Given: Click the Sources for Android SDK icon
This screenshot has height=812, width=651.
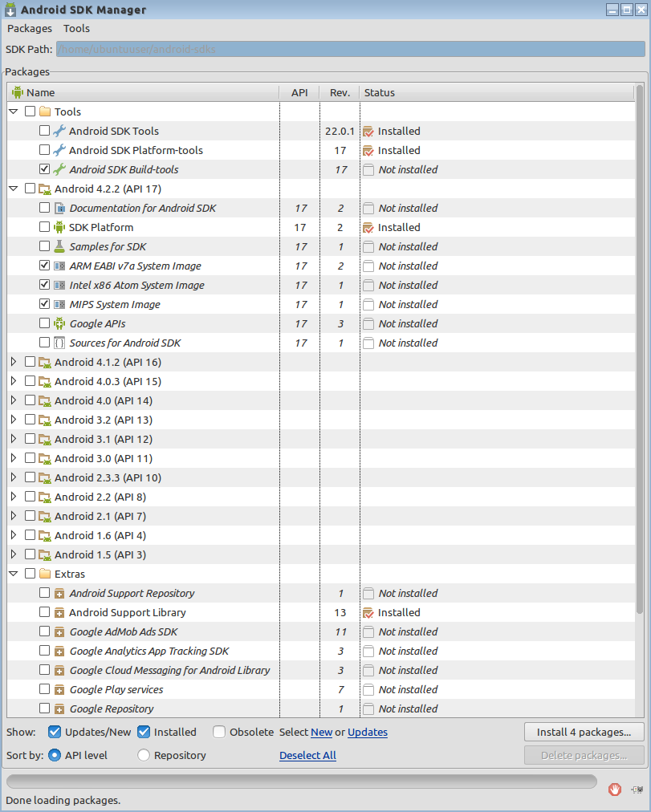Looking at the screenshot, I should [59, 343].
